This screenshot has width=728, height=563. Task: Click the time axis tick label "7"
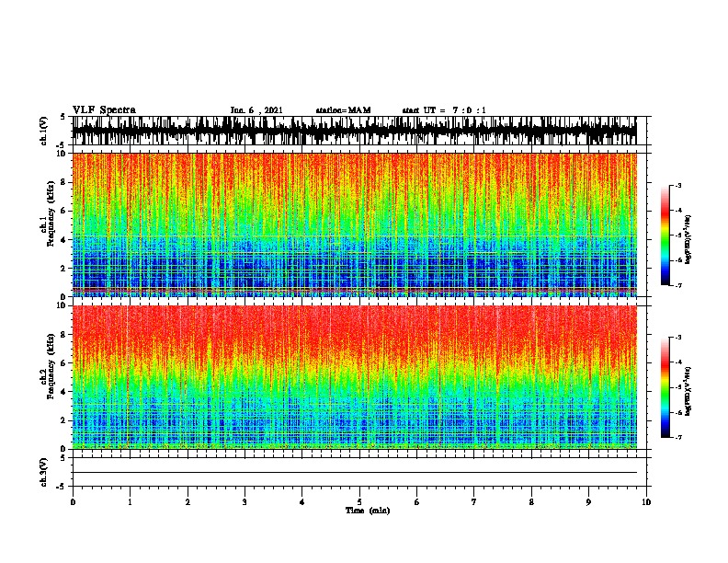click(x=474, y=502)
